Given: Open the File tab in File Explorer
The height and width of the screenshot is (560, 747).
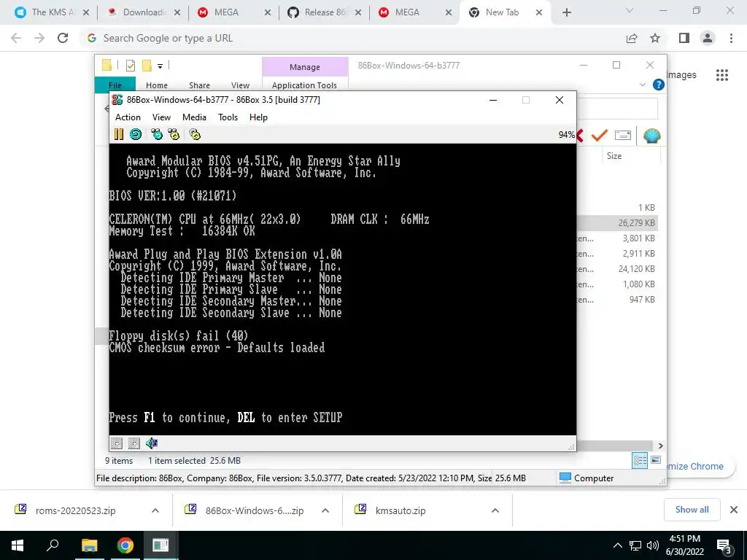Looking at the screenshot, I should click(x=115, y=85).
